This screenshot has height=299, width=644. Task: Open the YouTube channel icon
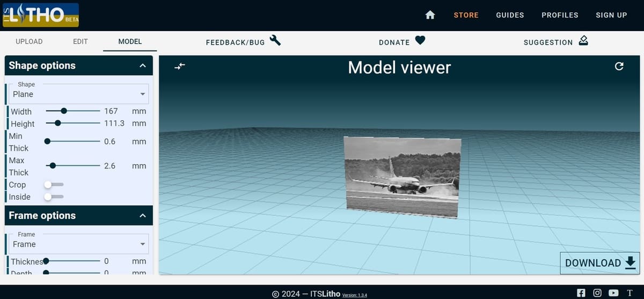[613, 293]
